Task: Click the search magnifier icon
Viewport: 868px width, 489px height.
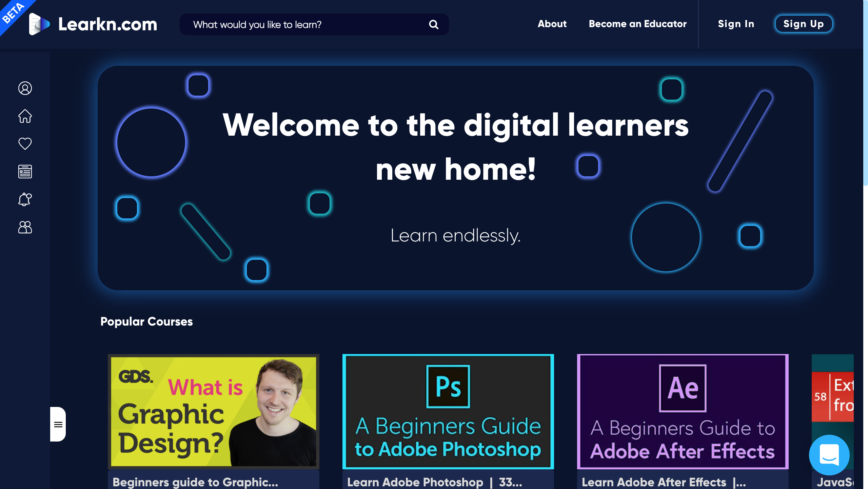Action: [x=434, y=24]
